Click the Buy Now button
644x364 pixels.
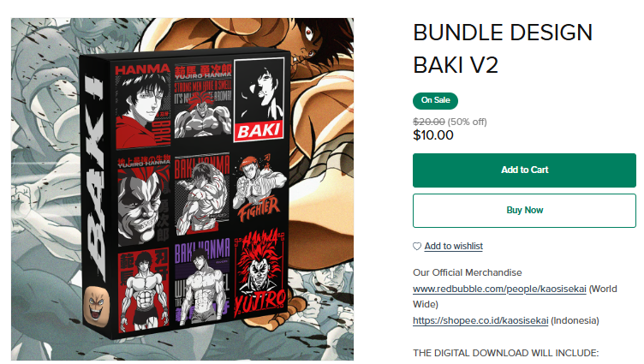[524, 211]
